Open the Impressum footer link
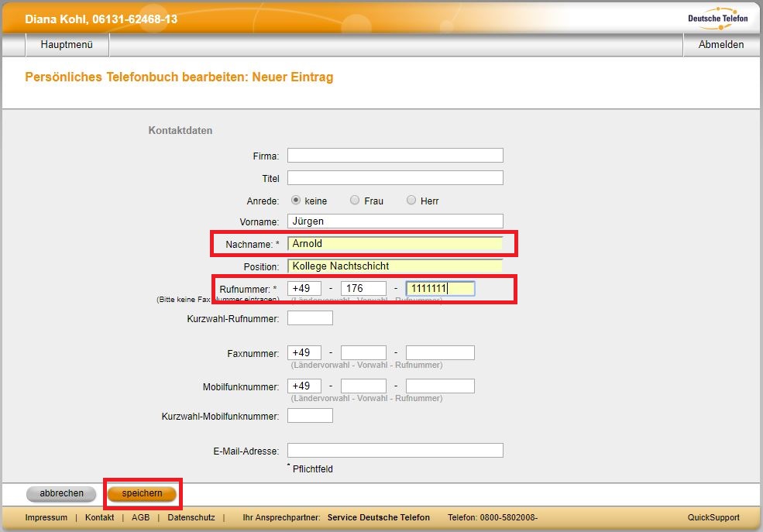The height and width of the screenshot is (532, 763). pos(46,517)
